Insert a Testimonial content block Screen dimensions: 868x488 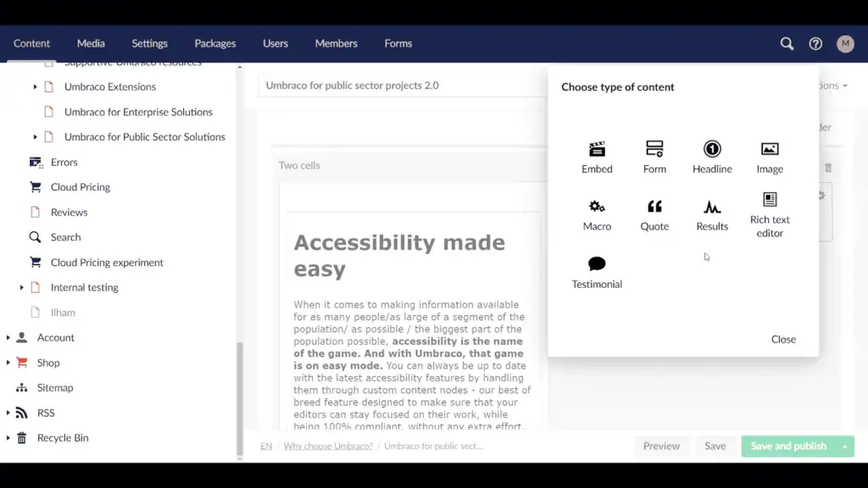(597, 272)
